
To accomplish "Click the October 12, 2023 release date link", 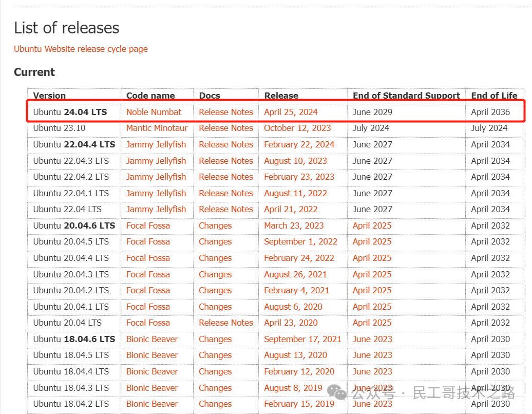I will click(x=297, y=128).
